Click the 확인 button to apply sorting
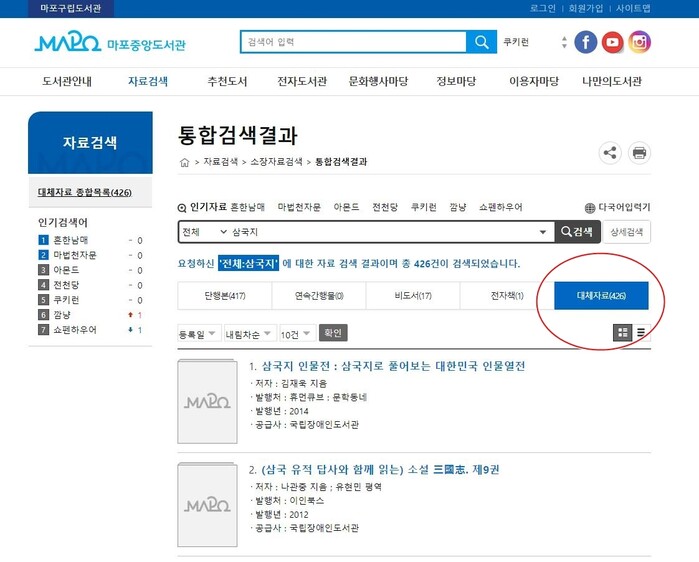Image resolution: width=699 pixels, height=562 pixels. click(x=333, y=333)
